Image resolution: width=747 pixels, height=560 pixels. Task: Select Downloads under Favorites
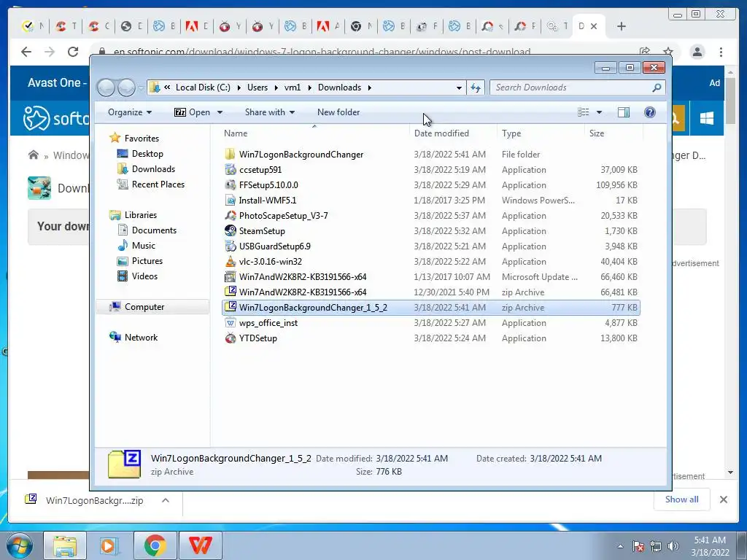tap(153, 169)
